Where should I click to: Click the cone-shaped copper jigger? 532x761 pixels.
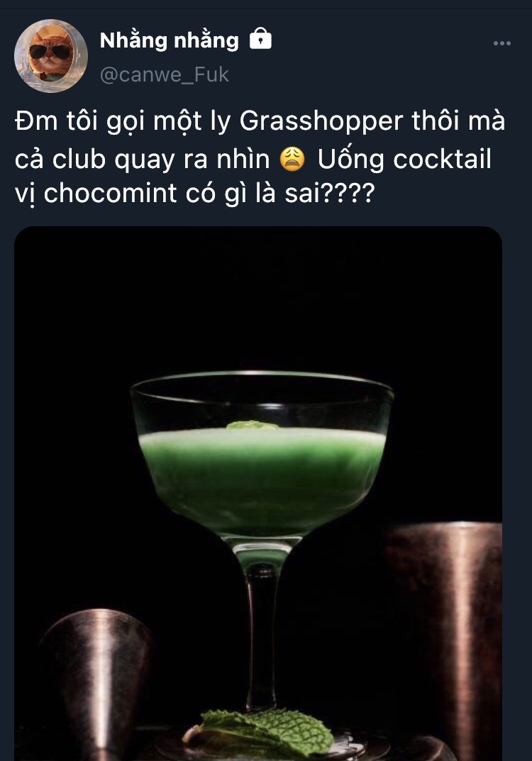coord(94,684)
